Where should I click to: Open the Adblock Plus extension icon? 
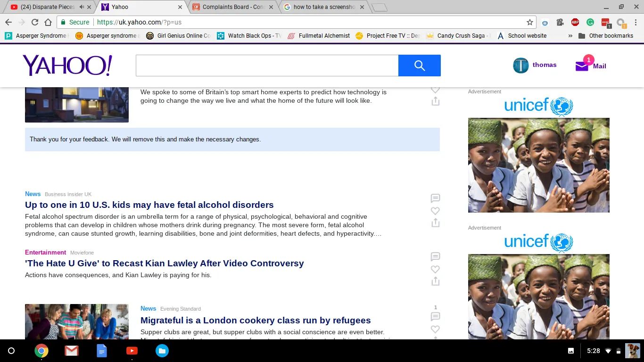575,22
